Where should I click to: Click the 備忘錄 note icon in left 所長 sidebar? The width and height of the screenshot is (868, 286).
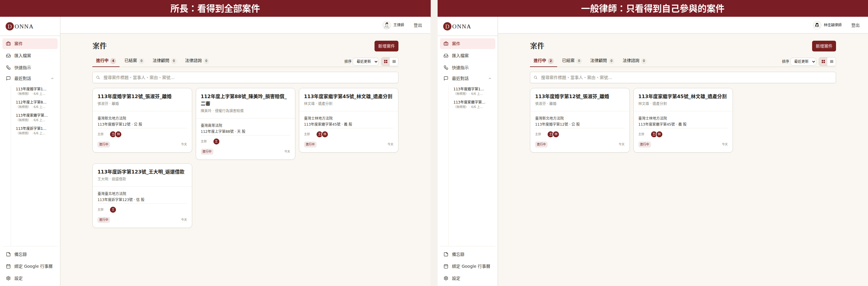coord(8,254)
